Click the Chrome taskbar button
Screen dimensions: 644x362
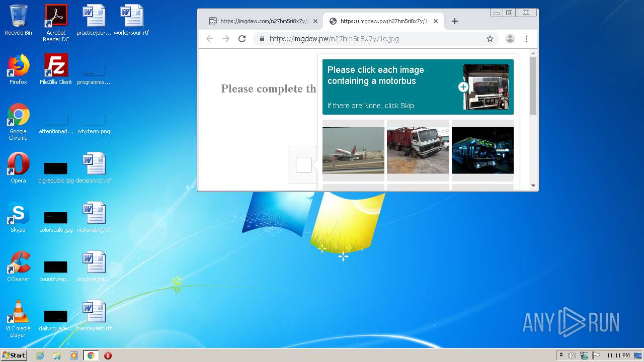click(91, 355)
